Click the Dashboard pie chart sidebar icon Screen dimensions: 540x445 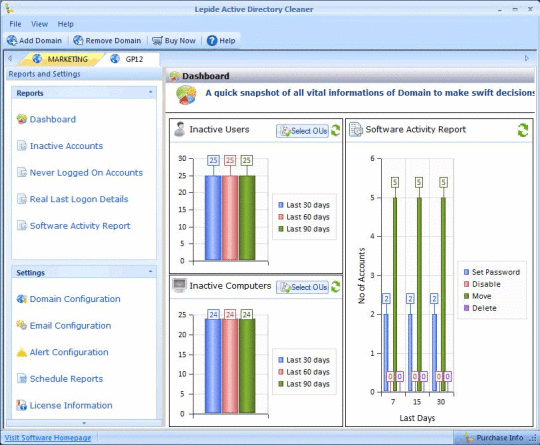[22, 119]
